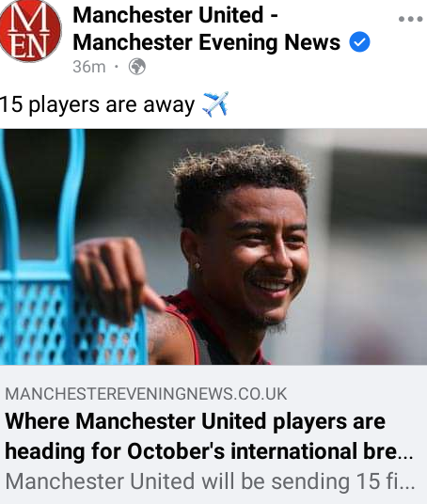Click the 'Manchester United -' page title line

[176, 15]
